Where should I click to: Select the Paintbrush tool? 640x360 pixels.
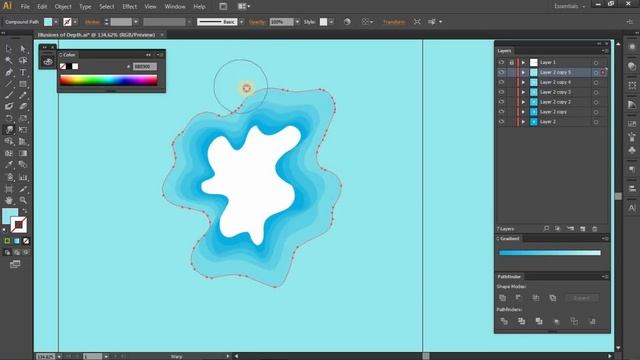[9, 96]
